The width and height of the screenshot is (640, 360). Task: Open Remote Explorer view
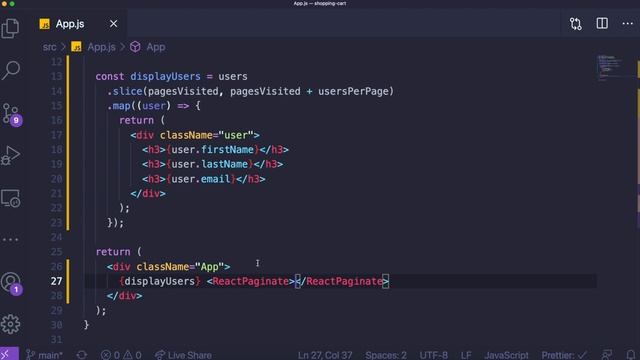11,198
